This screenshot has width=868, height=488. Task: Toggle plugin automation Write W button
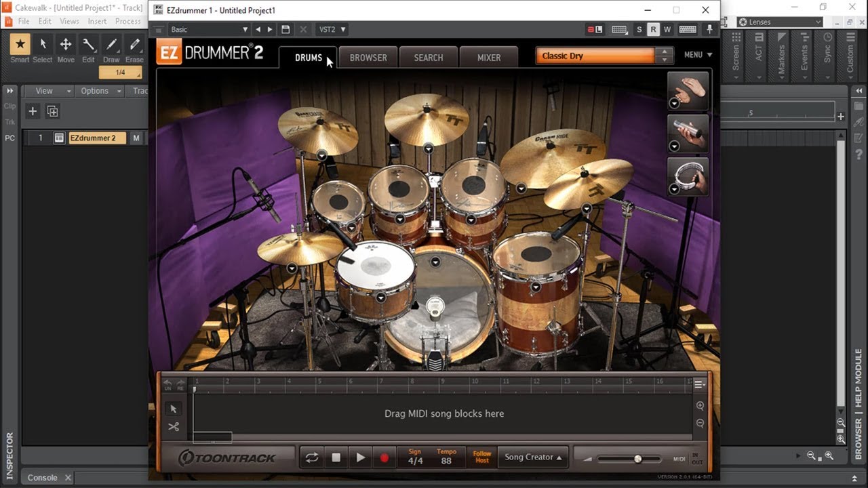pyautogui.click(x=667, y=30)
